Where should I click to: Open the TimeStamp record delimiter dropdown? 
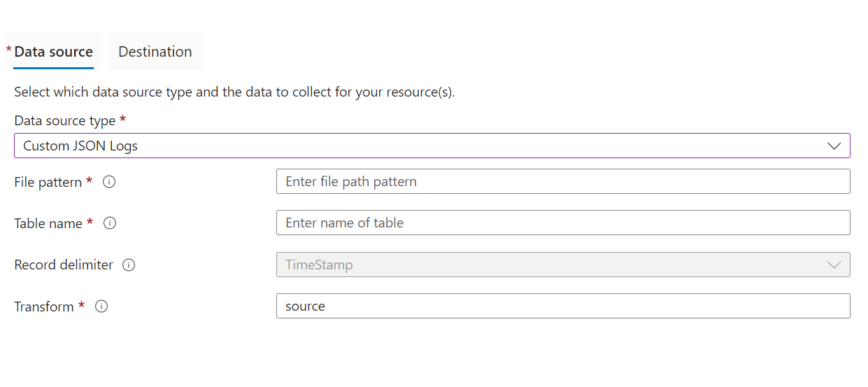click(x=553, y=265)
